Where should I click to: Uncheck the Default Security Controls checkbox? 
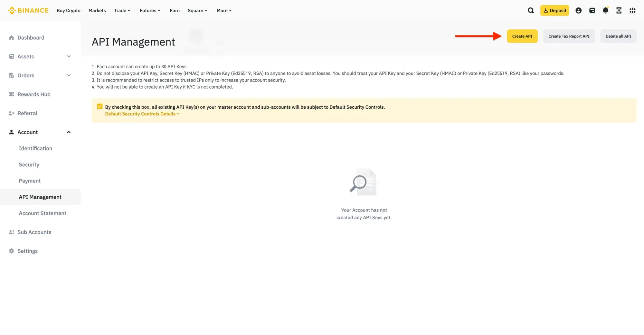pos(100,107)
